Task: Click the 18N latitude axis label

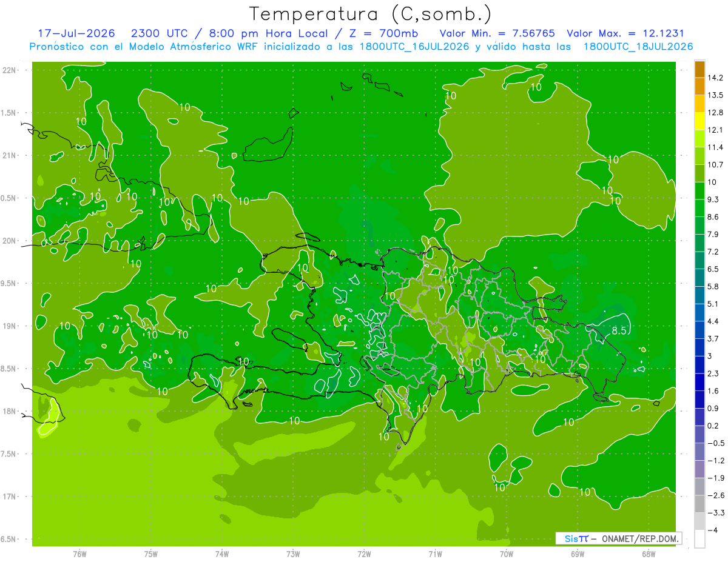Action: tap(9, 411)
